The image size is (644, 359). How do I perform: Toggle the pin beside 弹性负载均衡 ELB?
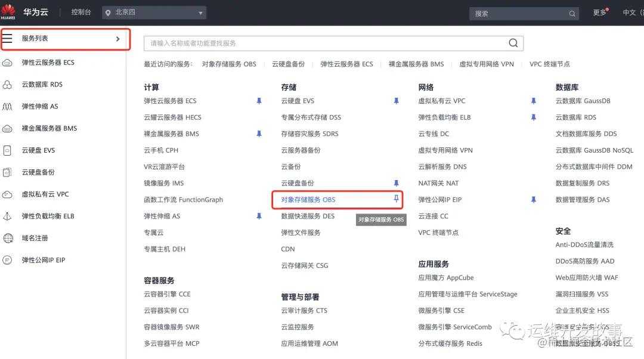pos(533,117)
